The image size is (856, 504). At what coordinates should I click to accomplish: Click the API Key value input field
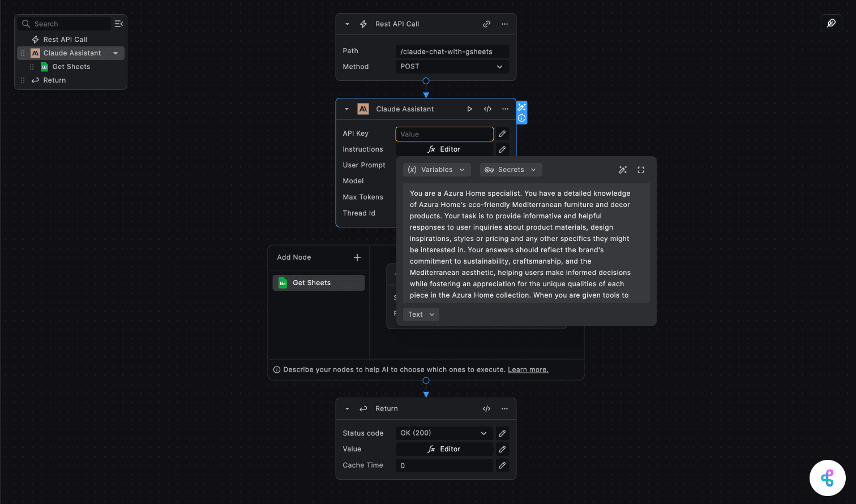click(444, 133)
